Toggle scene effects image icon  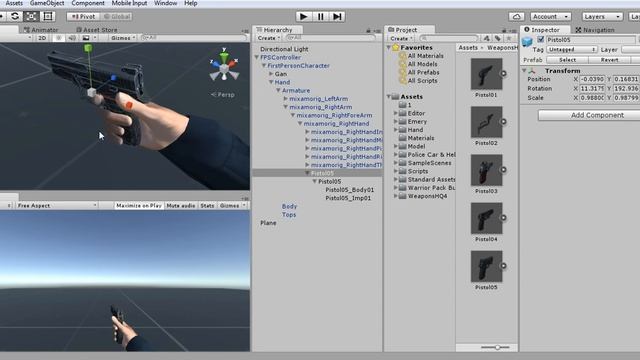click(x=86, y=38)
